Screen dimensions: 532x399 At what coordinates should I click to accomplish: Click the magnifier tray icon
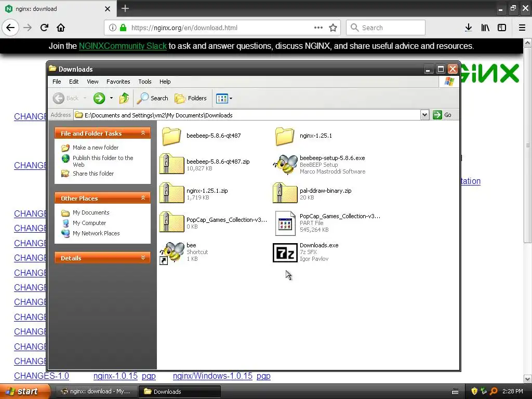pyautogui.click(x=494, y=392)
